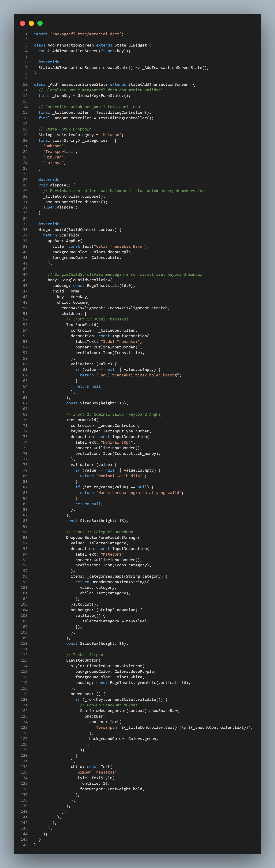Click 'fontWeight: FontWeight.bold,' line
The width and height of the screenshot is (275, 868).
[112, 789]
